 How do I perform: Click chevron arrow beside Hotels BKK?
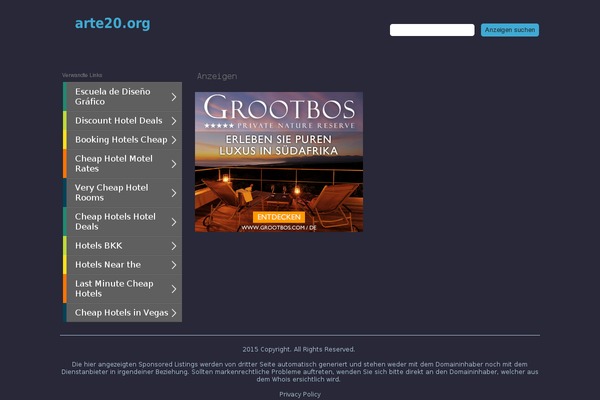(x=174, y=246)
